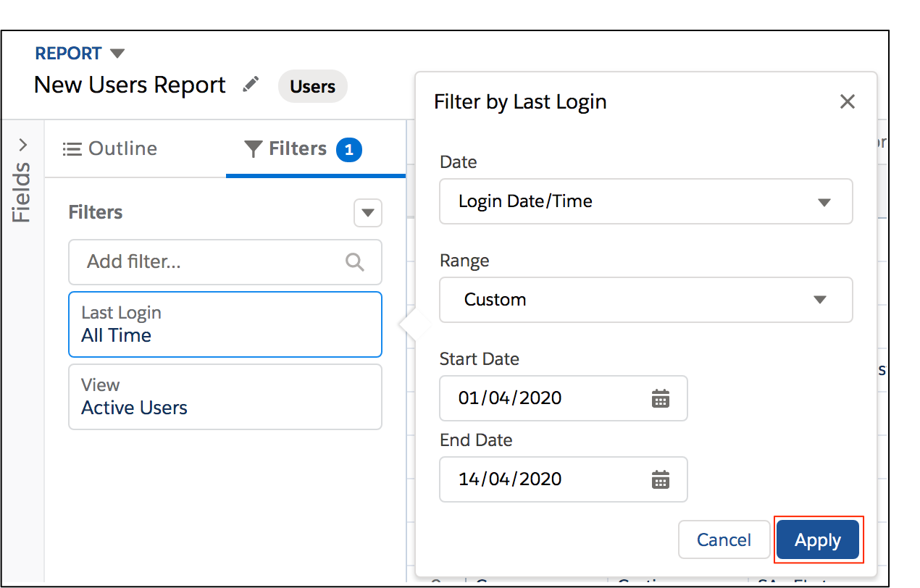Viewport: 920px width, 588px height.
Task: Select the Filters tab
Action: [298, 149]
